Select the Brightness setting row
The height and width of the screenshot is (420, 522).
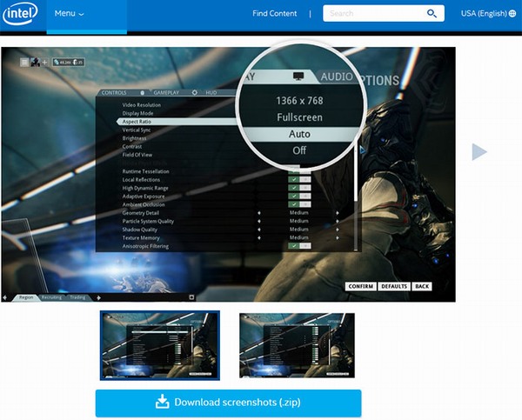coord(134,138)
